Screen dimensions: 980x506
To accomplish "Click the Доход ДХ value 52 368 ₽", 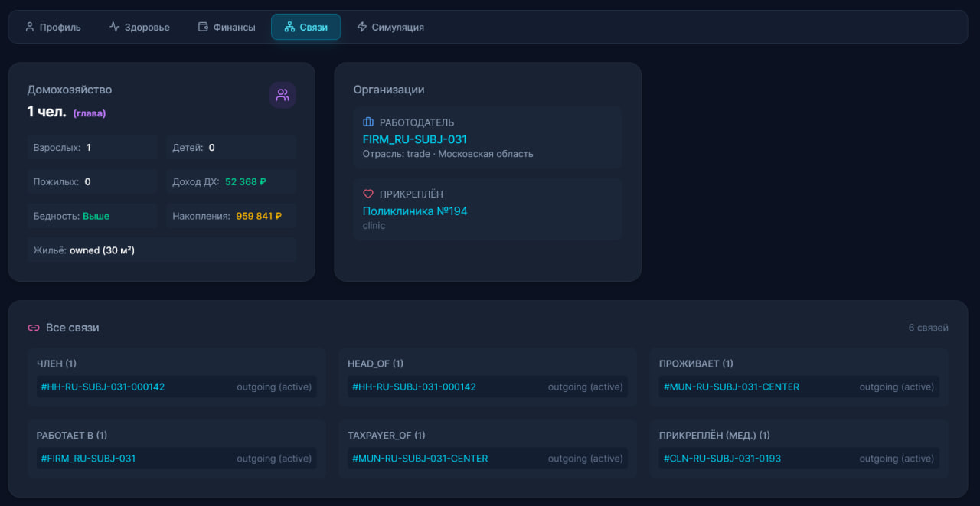I will pos(245,182).
